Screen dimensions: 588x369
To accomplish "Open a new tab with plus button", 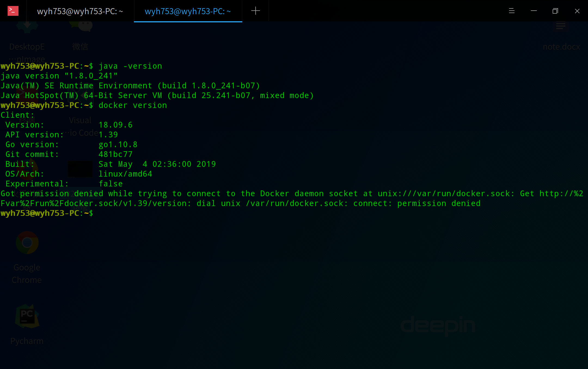I will [x=255, y=11].
